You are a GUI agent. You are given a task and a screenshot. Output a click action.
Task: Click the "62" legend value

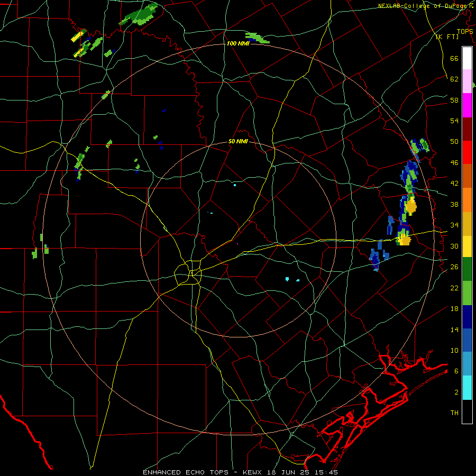click(454, 79)
